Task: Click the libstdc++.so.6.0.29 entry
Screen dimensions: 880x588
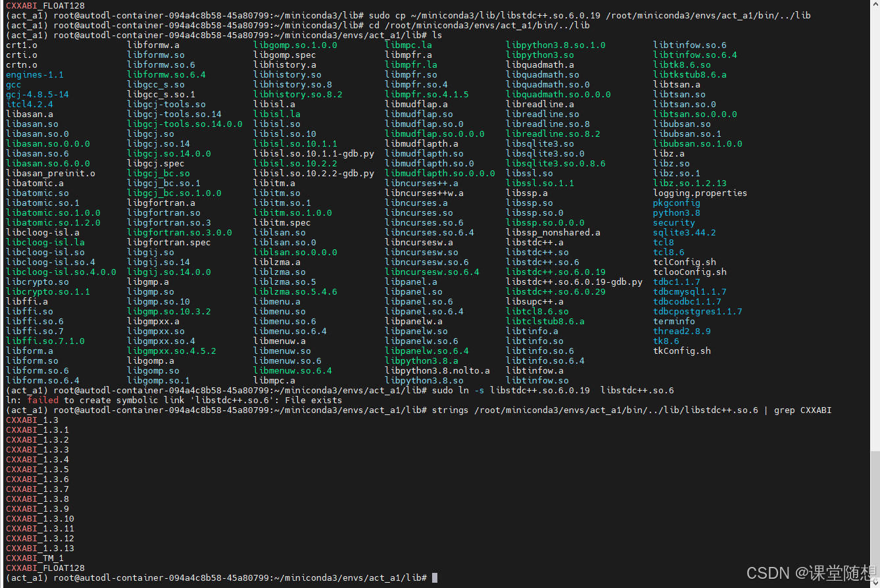Action: click(x=556, y=291)
